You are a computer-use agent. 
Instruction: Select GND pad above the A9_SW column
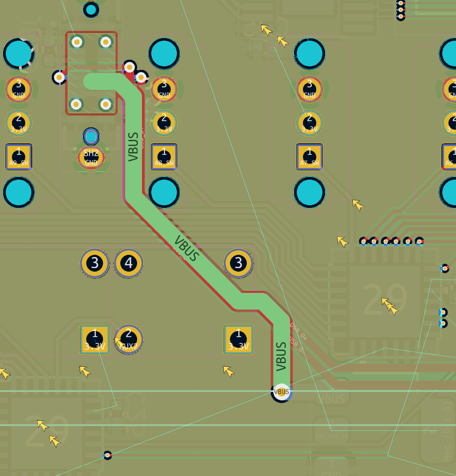pos(19,89)
